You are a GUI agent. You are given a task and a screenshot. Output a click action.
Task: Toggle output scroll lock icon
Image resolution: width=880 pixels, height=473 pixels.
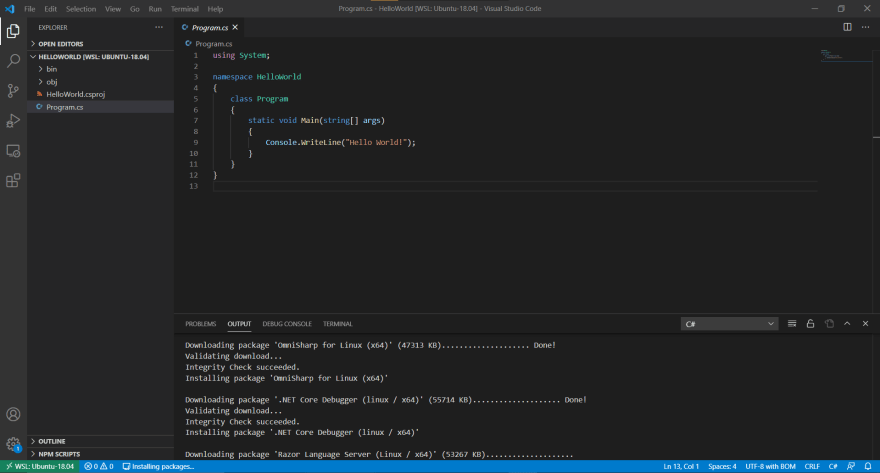coord(810,324)
